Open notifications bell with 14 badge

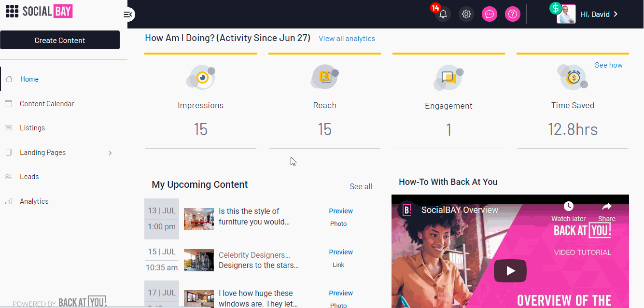443,14
